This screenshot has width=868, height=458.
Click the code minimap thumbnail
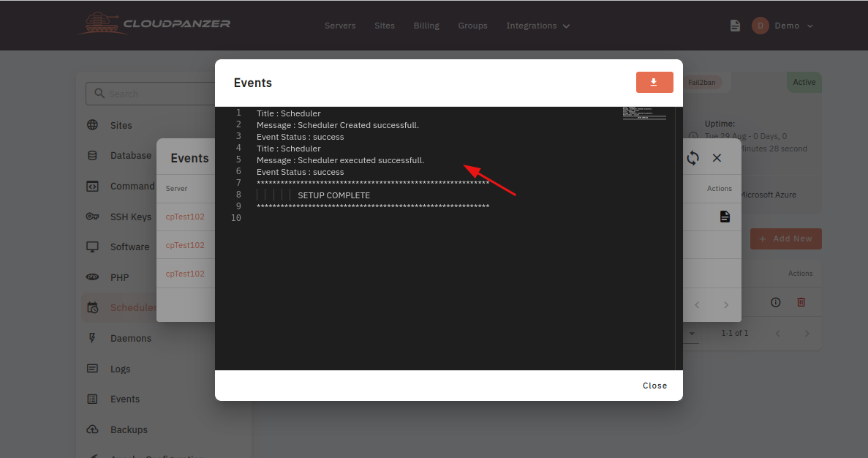(x=644, y=113)
